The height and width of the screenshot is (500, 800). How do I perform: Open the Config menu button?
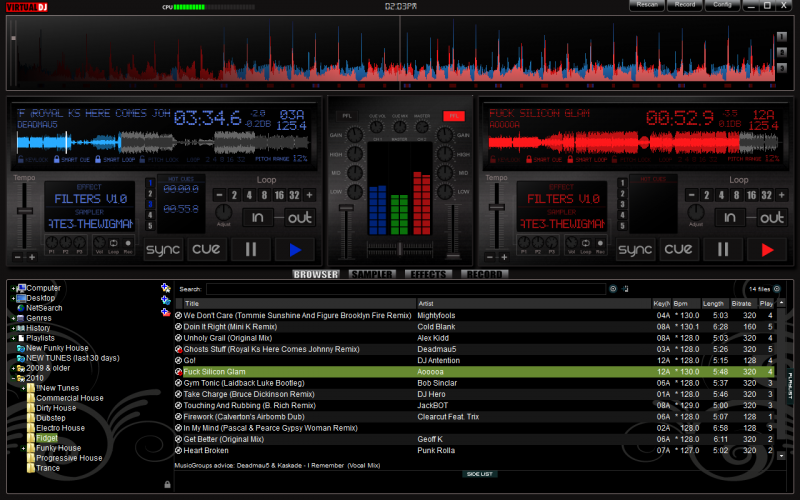pyautogui.click(x=722, y=5)
